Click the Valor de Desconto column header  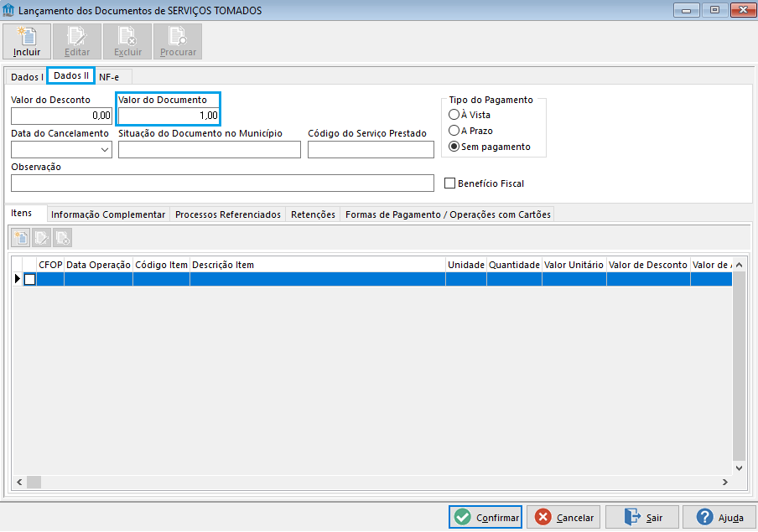tap(648, 265)
